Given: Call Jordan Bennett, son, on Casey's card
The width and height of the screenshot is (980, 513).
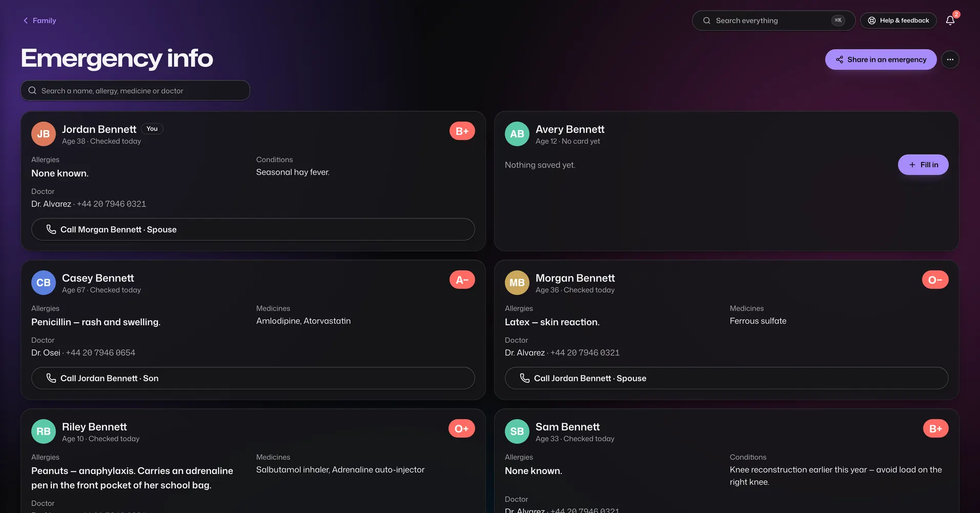Looking at the screenshot, I should (x=253, y=378).
